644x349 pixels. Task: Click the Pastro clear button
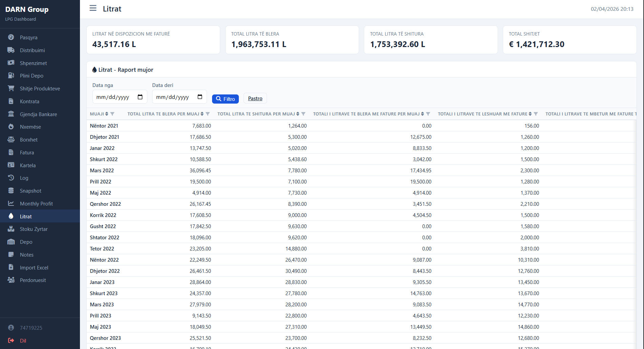[x=255, y=99]
